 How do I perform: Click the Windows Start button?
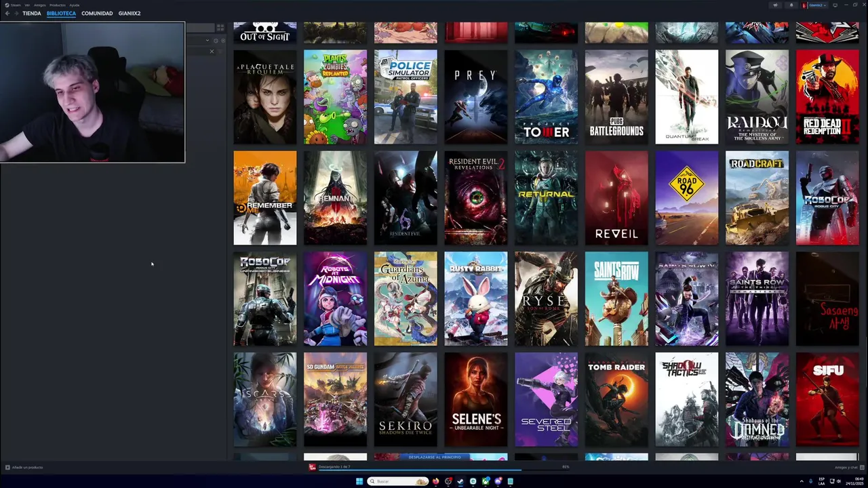click(x=359, y=481)
